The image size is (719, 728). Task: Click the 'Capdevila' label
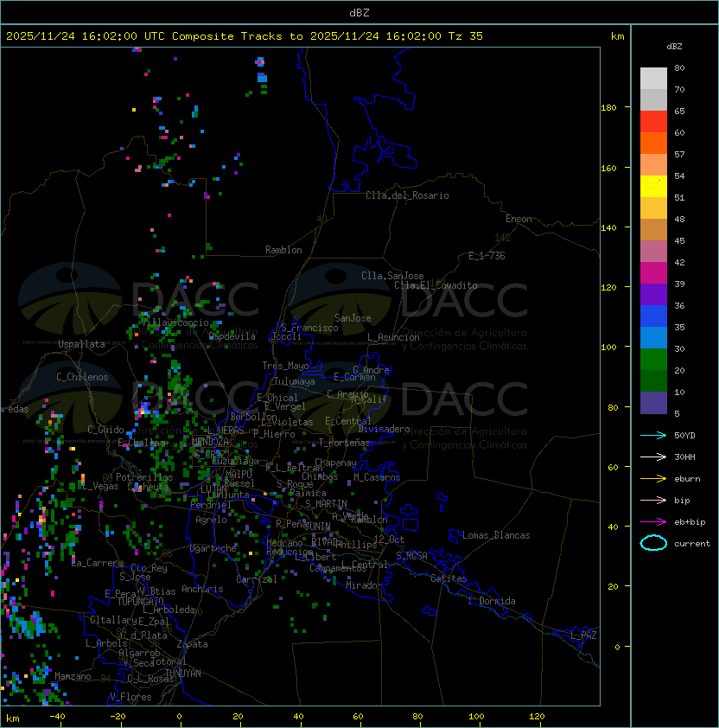pos(232,336)
